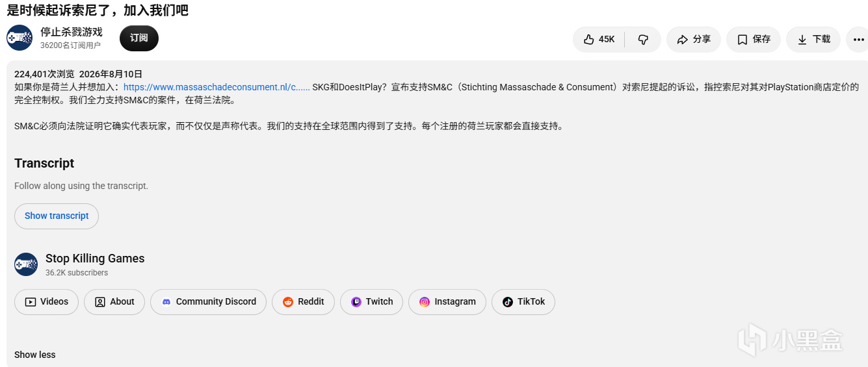Open the Reddit link chip
The width and height of the screenshot is (868, 367).
(303, 302)
